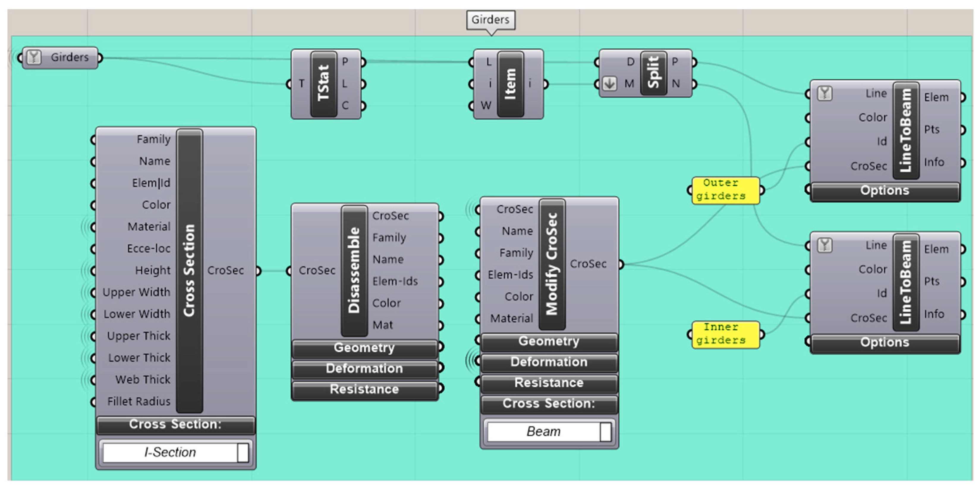
Task: Click filter icon on lower LineToBeam Line input
Action: point(825,245)
